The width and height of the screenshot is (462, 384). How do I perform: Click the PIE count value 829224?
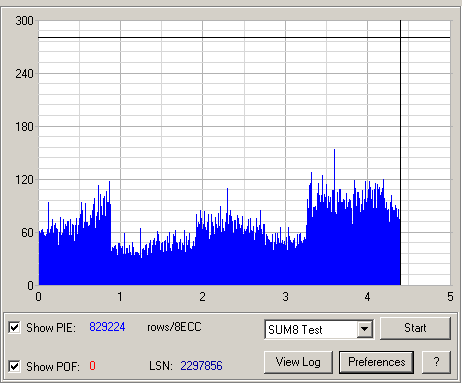point(107,327)
